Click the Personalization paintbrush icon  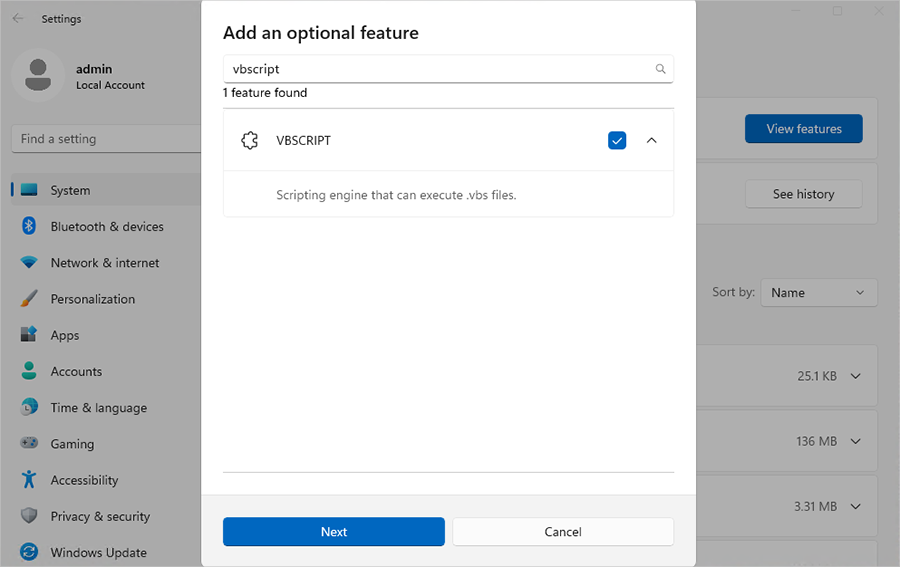coord(29,299)
